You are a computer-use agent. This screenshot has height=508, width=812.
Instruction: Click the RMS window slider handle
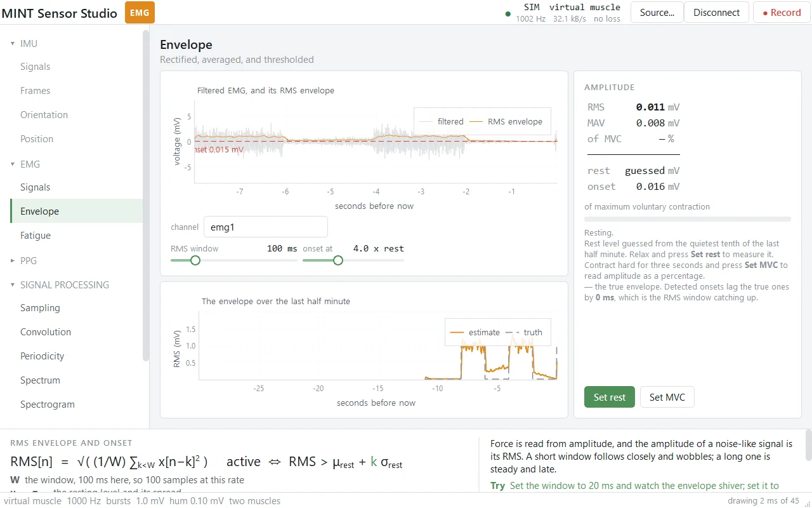pyautogui.click(x=195, y=260)
